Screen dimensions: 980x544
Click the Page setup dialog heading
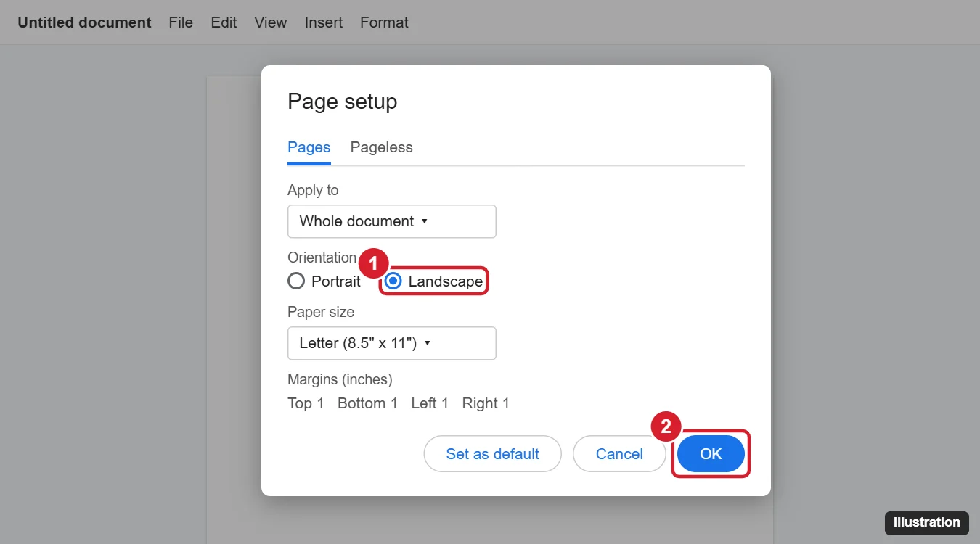pyautogui.click(x=343, y=102)
